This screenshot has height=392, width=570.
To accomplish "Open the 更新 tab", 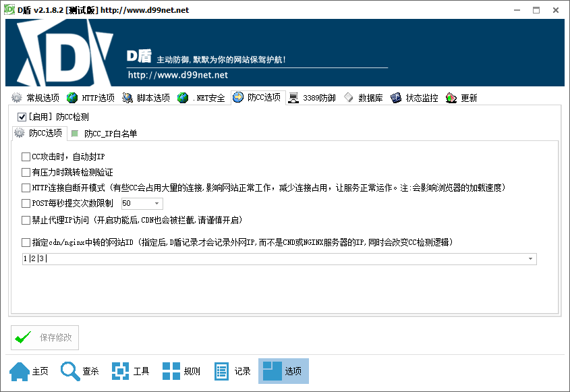I will 461,97.
